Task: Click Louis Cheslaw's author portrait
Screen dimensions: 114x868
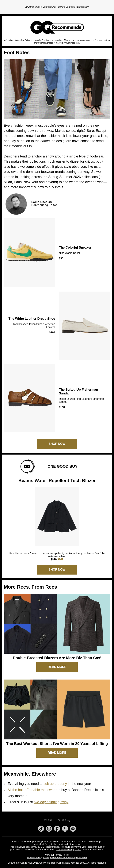Action: pos(16,204)
